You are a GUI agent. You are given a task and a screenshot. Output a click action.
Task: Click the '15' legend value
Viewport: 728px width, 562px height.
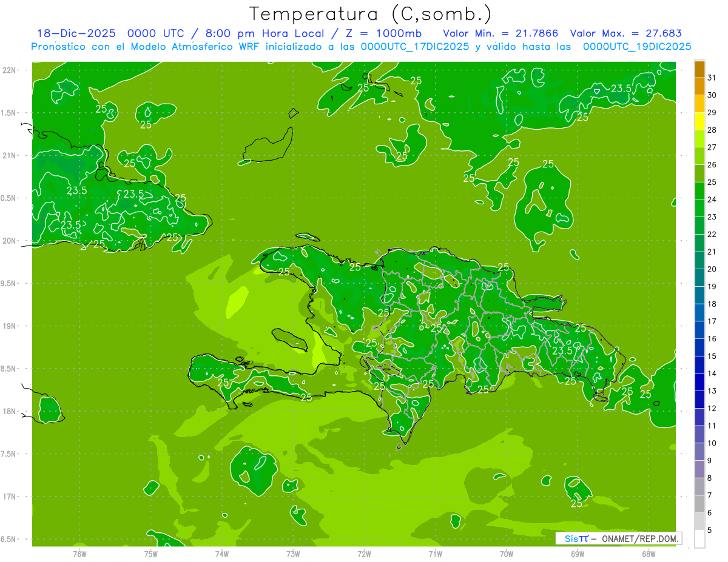click(x=712, y=356)
